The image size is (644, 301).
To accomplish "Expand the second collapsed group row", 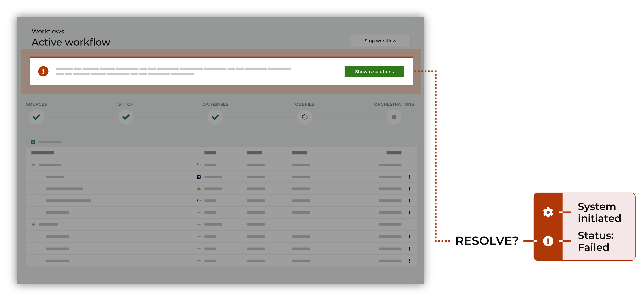I will pyautogui.click(x=34, y=225).
